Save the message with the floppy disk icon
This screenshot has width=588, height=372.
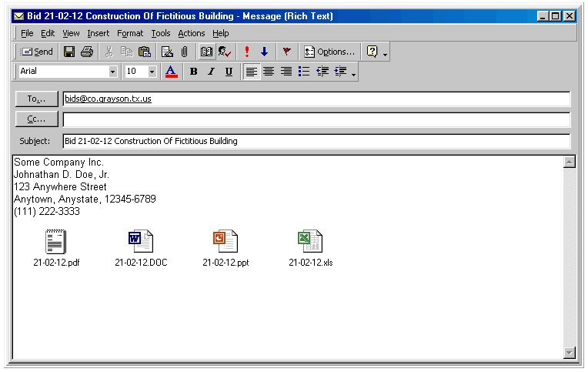point(69,52)
